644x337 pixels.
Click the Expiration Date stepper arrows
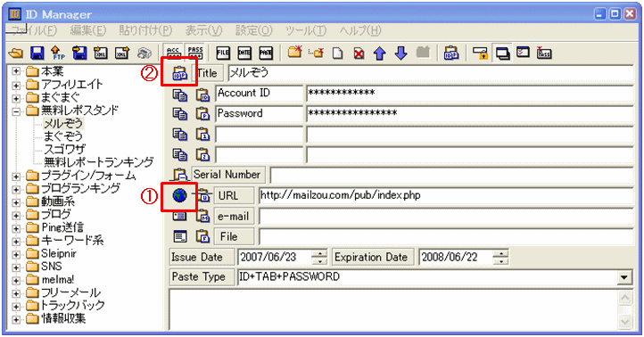pos(500,258)
